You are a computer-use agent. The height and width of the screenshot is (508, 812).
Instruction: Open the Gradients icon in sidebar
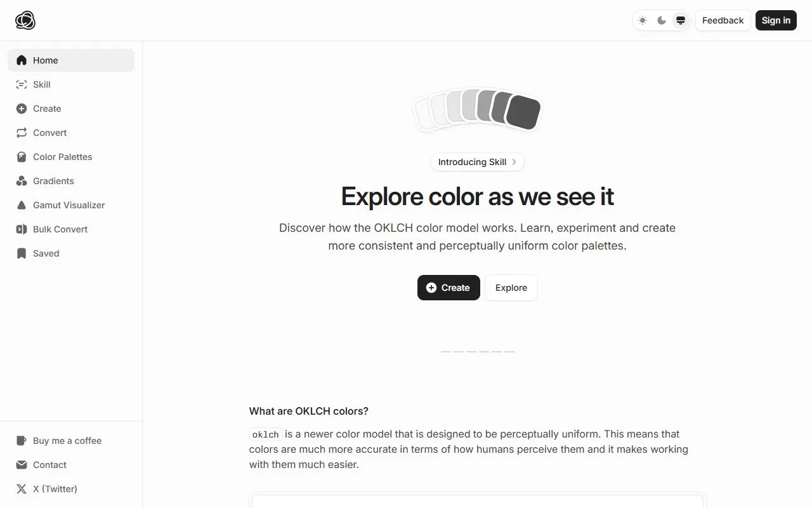click(22, 181)
